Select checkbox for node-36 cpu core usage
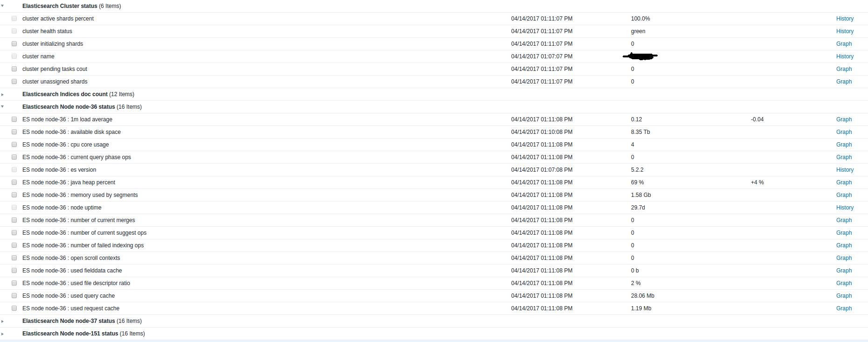868x342 pixels. 14,144
